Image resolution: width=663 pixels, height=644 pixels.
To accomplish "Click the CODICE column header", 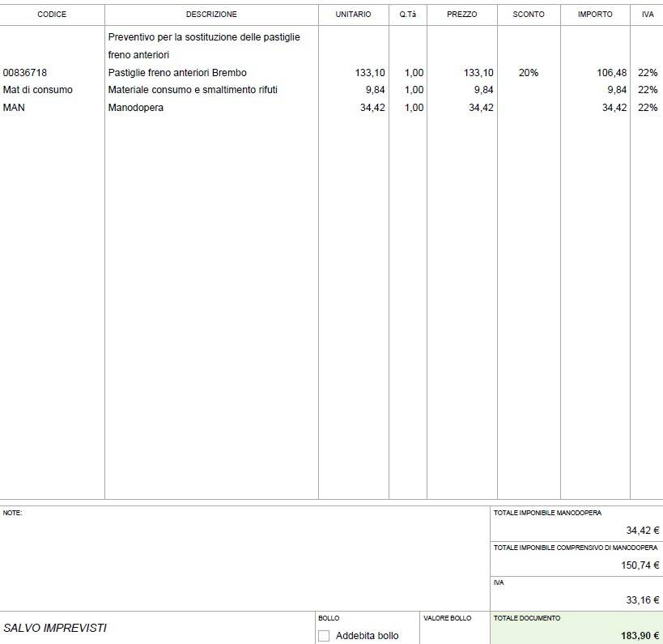I will (x=52, y=15).
